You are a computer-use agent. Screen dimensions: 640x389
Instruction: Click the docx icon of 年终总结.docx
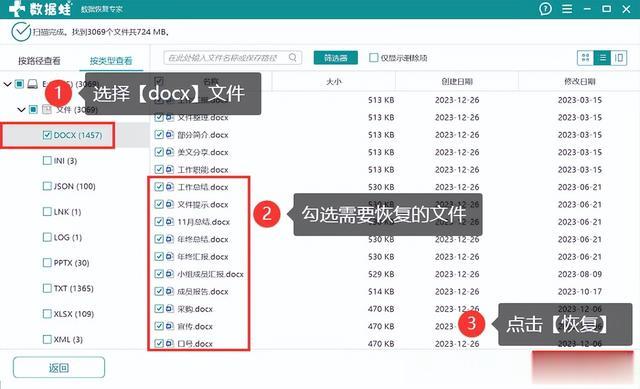(x=169, y=239)
